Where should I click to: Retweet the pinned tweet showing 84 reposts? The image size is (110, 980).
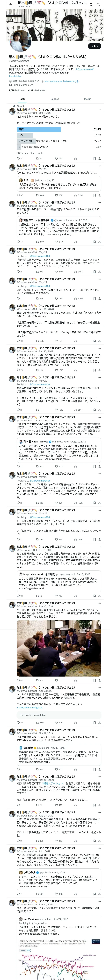[x=39, y=158]
